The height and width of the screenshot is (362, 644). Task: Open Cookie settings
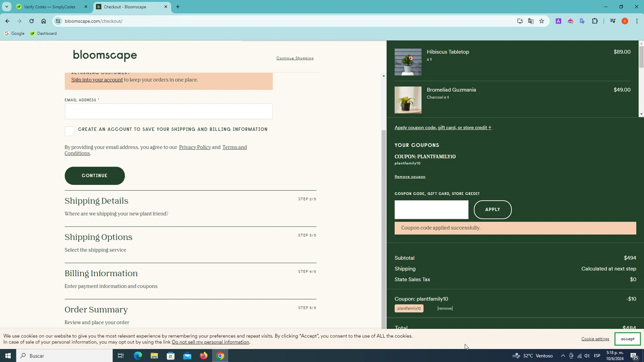[x=595, y=339]
